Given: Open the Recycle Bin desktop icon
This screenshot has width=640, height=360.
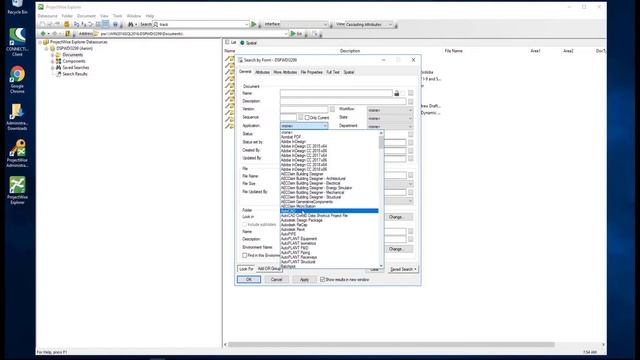Looking at the screenshot, I should [x=17, y=7].
